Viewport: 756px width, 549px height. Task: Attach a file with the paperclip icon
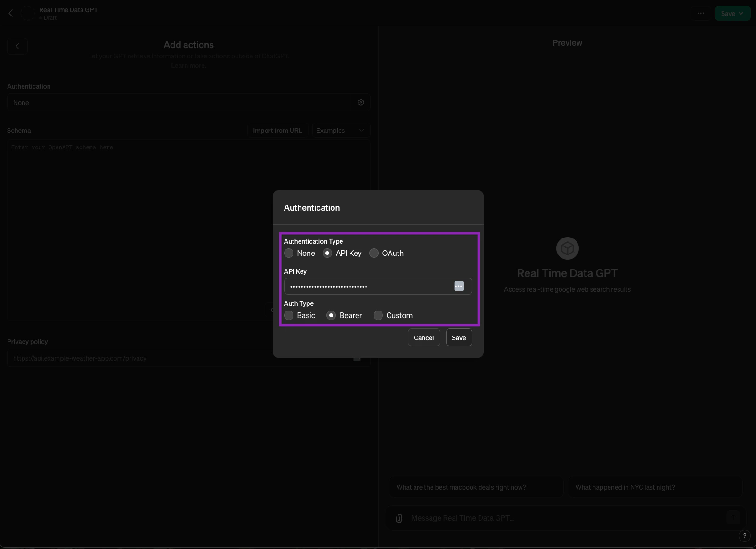399,518
